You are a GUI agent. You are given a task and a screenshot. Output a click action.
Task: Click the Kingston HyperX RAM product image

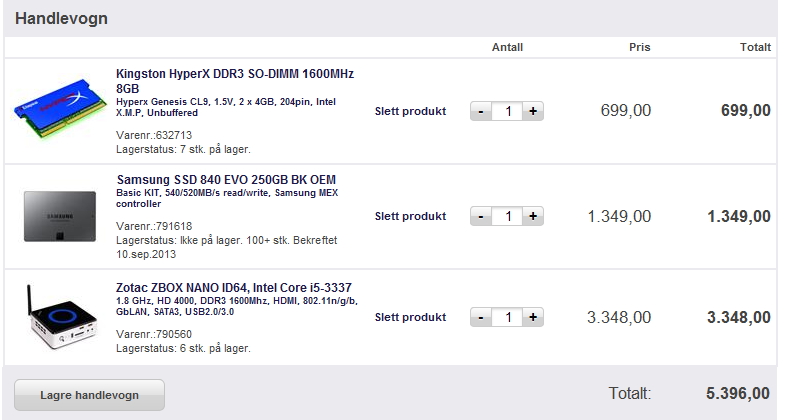tap(59, 110)
